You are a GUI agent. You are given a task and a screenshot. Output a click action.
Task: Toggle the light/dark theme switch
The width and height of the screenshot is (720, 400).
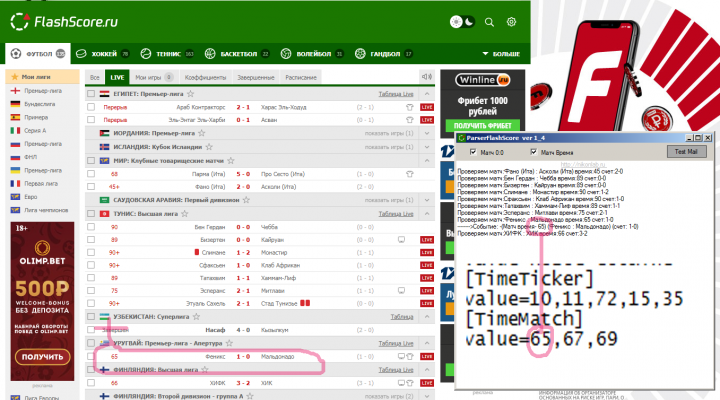[x=462, y=22]
